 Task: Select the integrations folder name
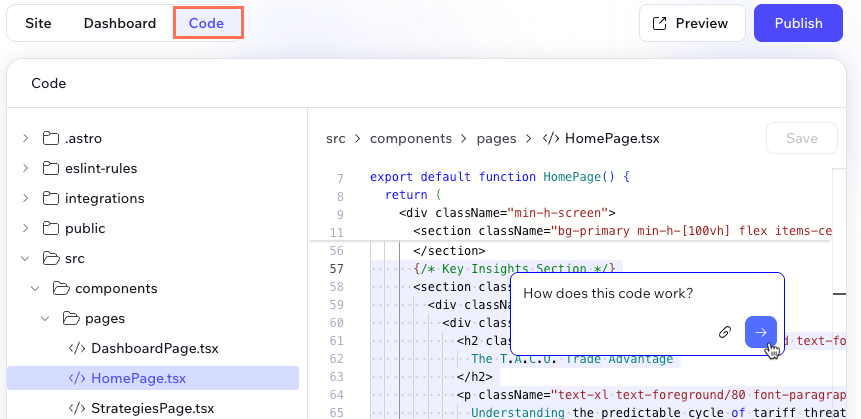click(105, 198)
